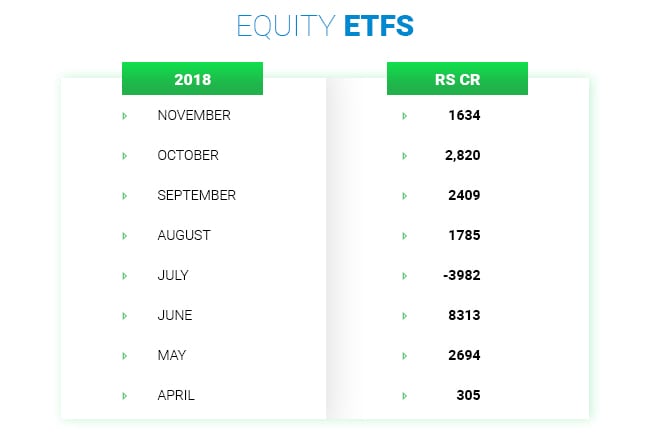Click the green arrow beside value 305
Viewport: 650px width, 434px height.
pyautogui.click(x=404, y=396)
